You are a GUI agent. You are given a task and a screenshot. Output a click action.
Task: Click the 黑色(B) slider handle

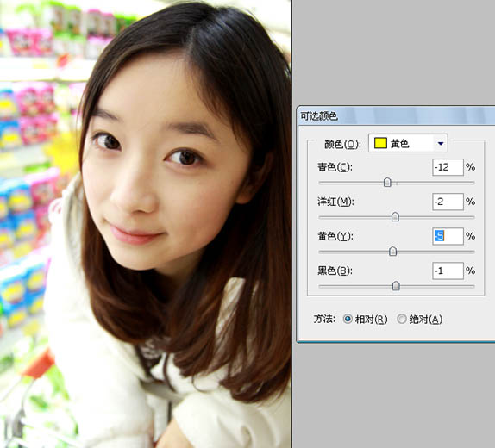tap(396, 286)
